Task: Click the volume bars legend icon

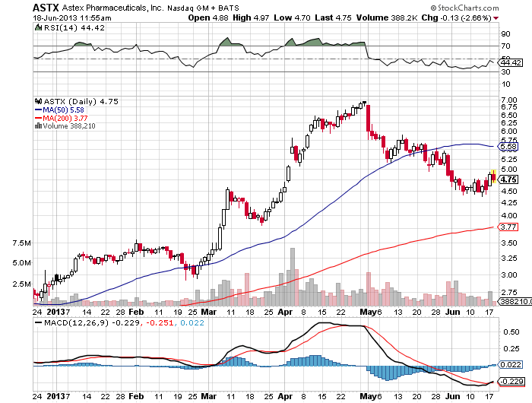Action: click(x=38, y=126)
